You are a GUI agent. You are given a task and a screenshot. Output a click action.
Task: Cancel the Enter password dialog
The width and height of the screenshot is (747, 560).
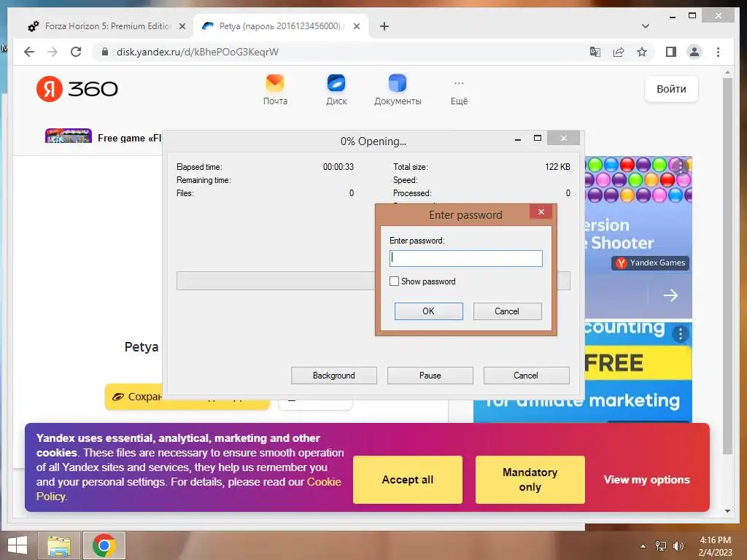pyautogui.click(x=507, y=311)
